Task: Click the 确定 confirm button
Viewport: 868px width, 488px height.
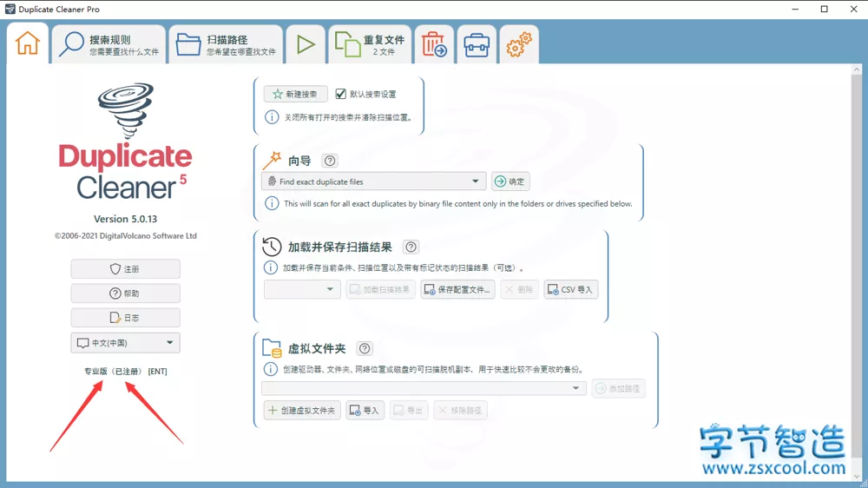Action: coord(510,181)
